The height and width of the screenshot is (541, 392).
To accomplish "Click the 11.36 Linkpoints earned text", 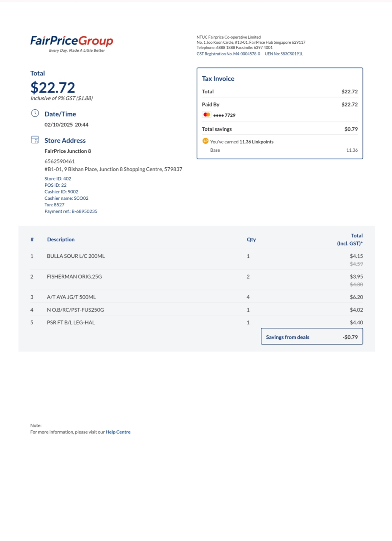I will pos(256,142).
